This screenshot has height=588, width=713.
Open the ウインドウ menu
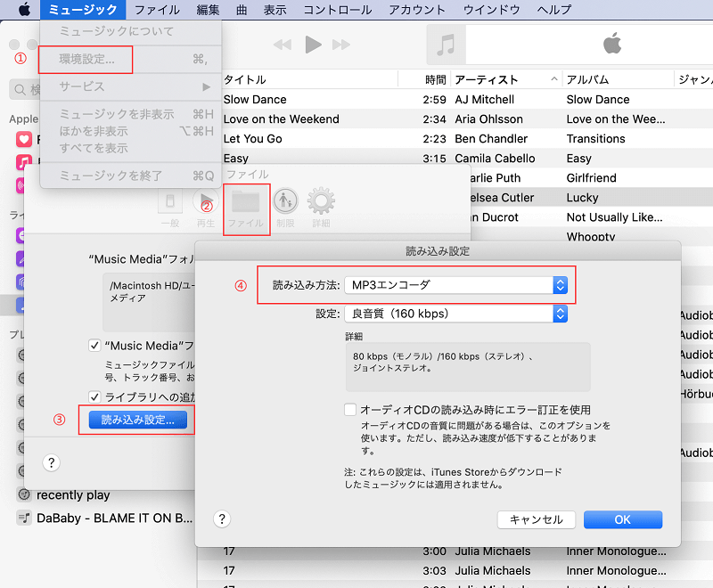click(x=491, y=10)
